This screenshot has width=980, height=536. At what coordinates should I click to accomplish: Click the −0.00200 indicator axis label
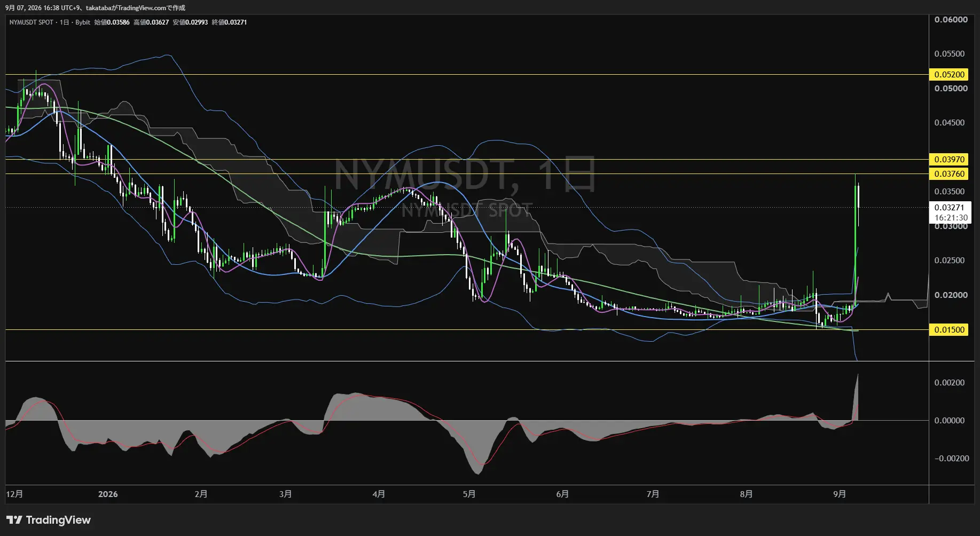point(952,459)
